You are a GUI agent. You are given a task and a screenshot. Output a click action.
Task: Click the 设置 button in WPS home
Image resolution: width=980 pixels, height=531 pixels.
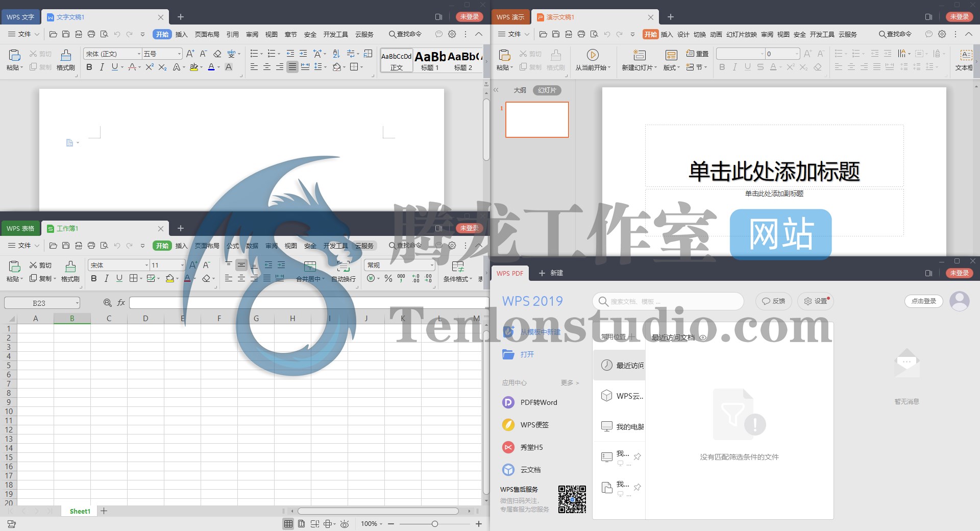pos(816,301)
